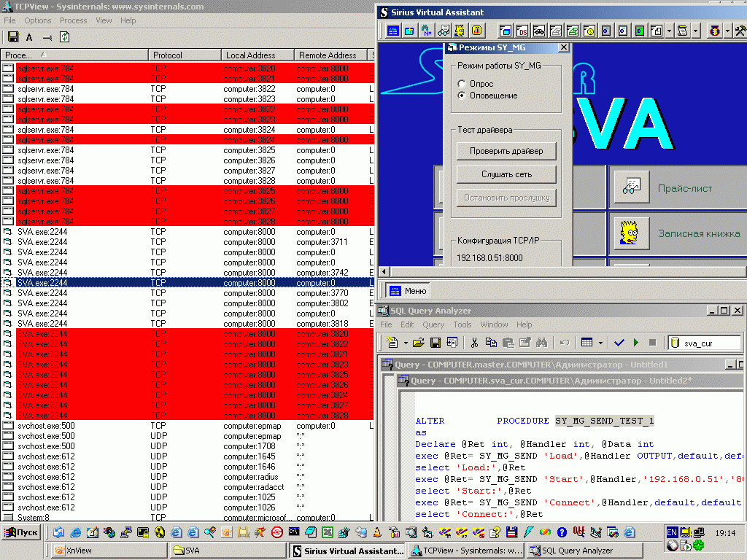Click the Internet Explorer icon in quick launch
This screenshot has width=747, height=560.
click(75, 532)
